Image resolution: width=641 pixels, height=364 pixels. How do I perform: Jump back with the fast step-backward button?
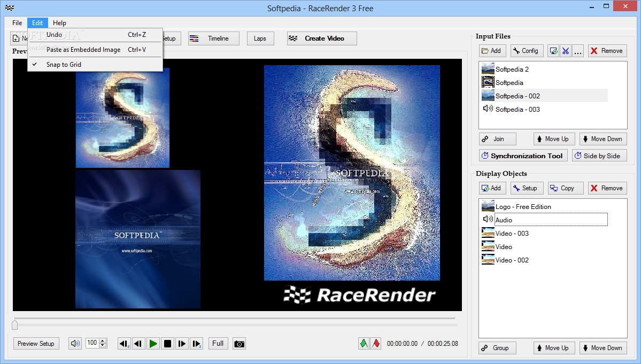(124, 344)
